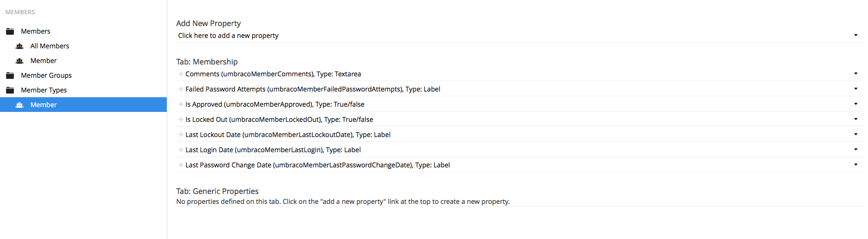The width and height of the screenshot is (868, 239).
Task: Expand the Add New Property dropdown arrow
Action: click(x=856, y=35)
